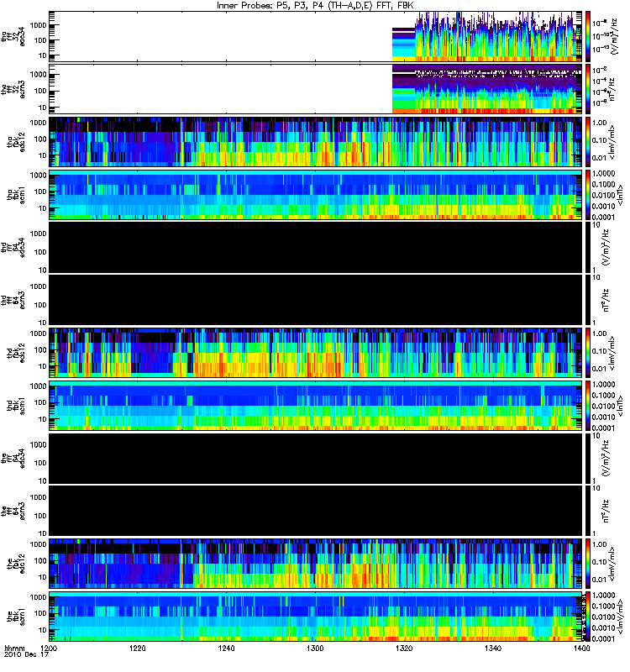Click the 'thd fff 64 edc34' y-axis label
Image resolution: width=630 pixels, height=672 pixels.
coord(13,247)
